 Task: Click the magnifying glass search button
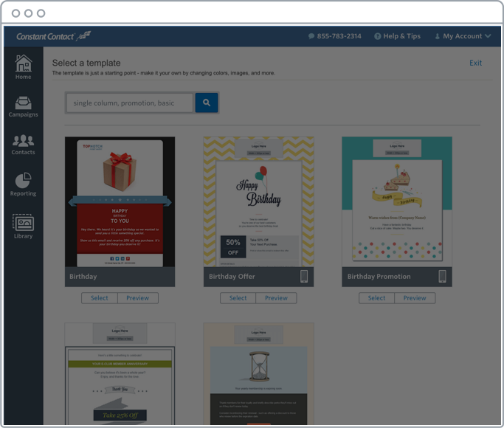(x=207, y=103)
